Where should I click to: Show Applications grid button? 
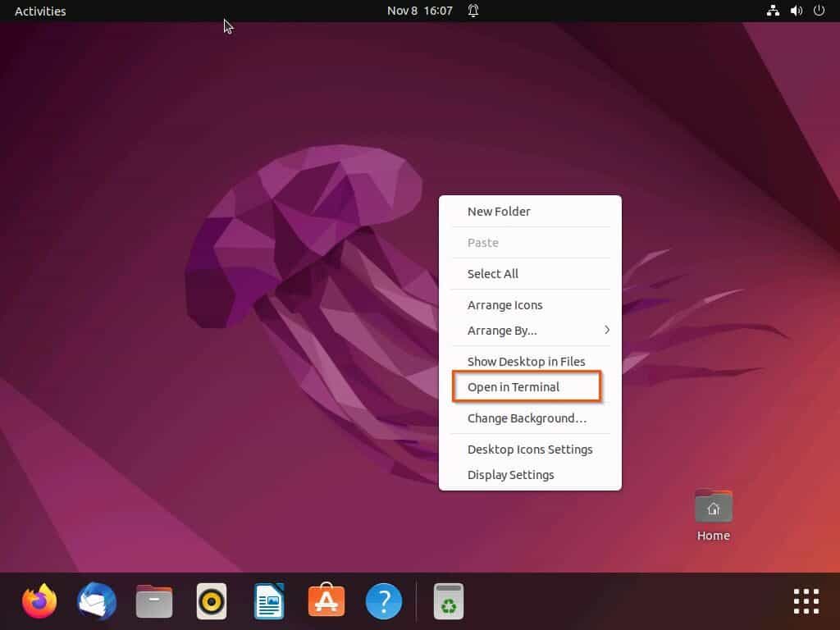click(806, 601)
